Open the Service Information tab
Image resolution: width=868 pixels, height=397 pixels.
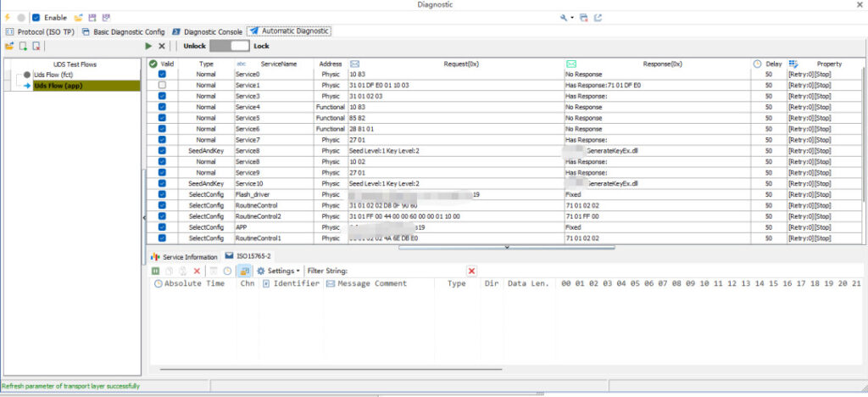click(185, 256)
